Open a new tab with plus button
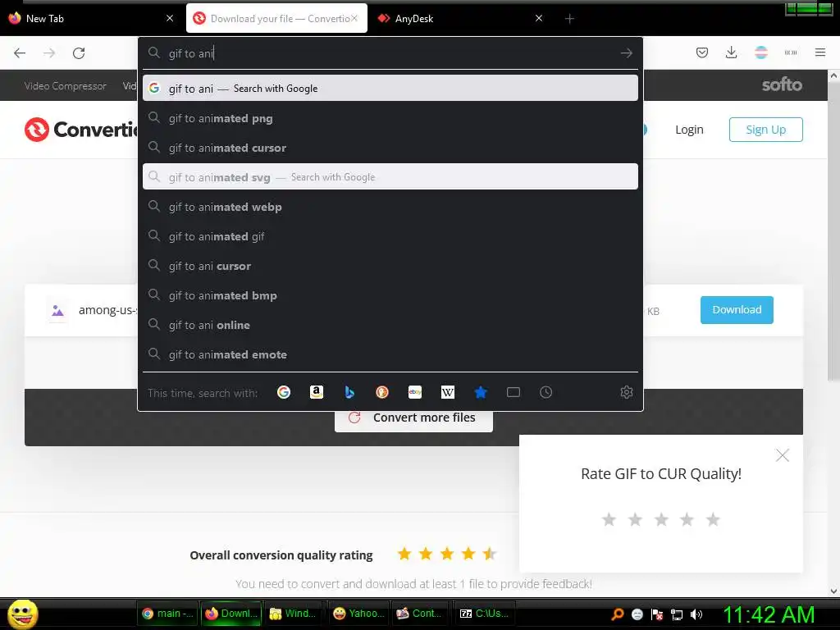 [569, 19]
